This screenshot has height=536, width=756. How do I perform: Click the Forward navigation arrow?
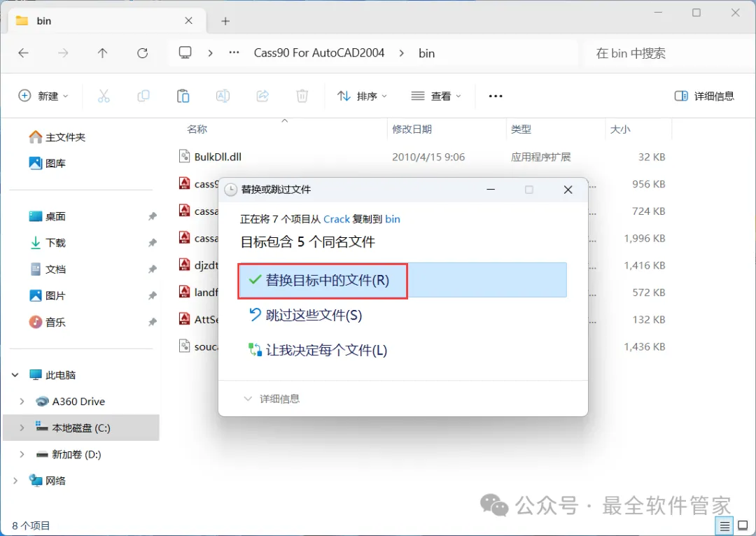click(x=63, y=53)
